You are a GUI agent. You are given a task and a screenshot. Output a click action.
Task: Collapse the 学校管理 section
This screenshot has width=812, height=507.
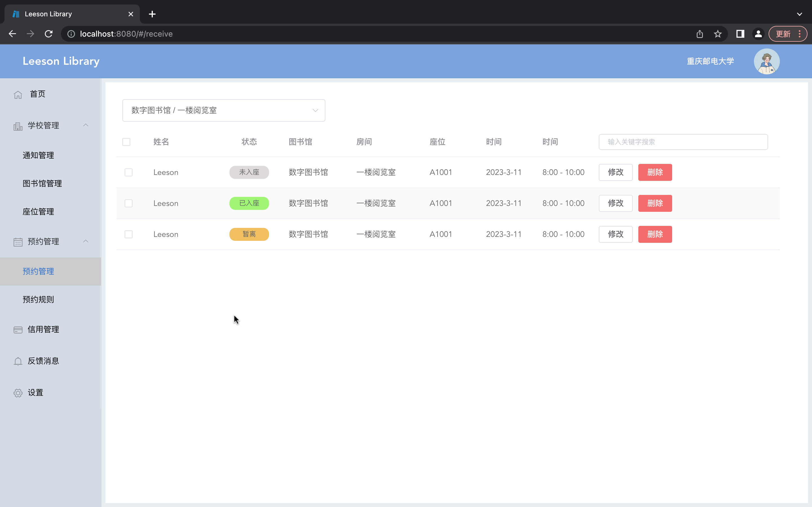(x=85, y=125)
